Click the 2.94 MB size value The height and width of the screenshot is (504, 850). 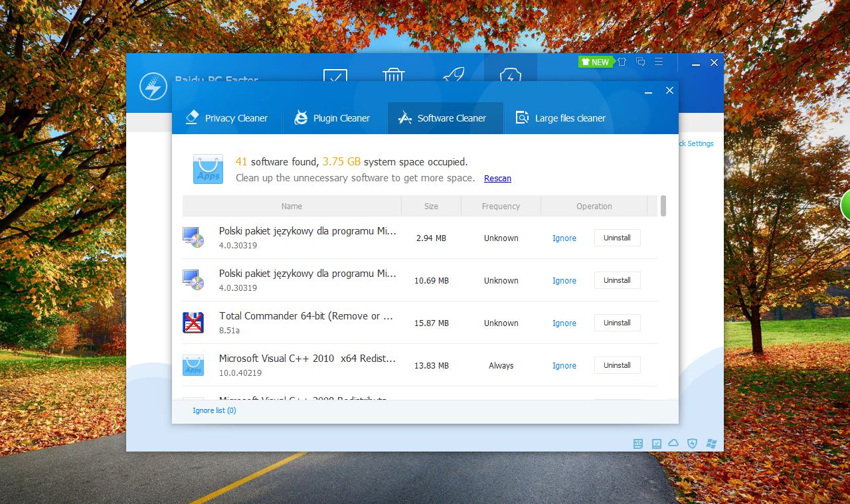point(432,238)
